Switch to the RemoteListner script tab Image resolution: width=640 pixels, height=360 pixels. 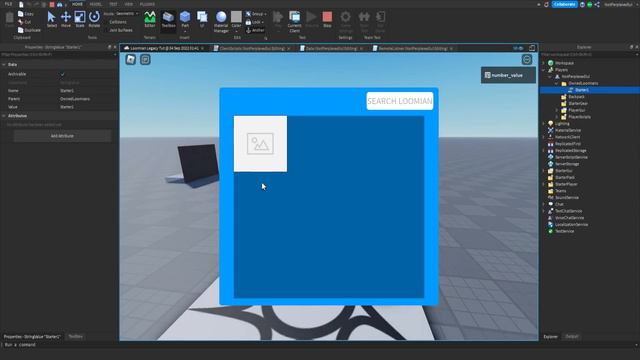click(x=413, y=48)
